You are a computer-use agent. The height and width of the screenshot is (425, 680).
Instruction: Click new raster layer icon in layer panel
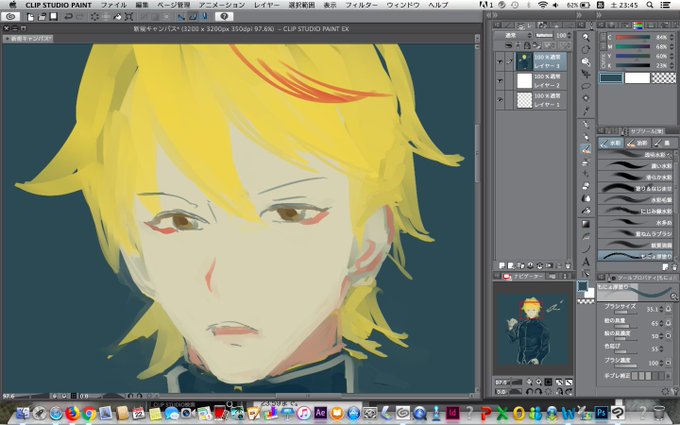pyautogui.click(x=502, y=265)
